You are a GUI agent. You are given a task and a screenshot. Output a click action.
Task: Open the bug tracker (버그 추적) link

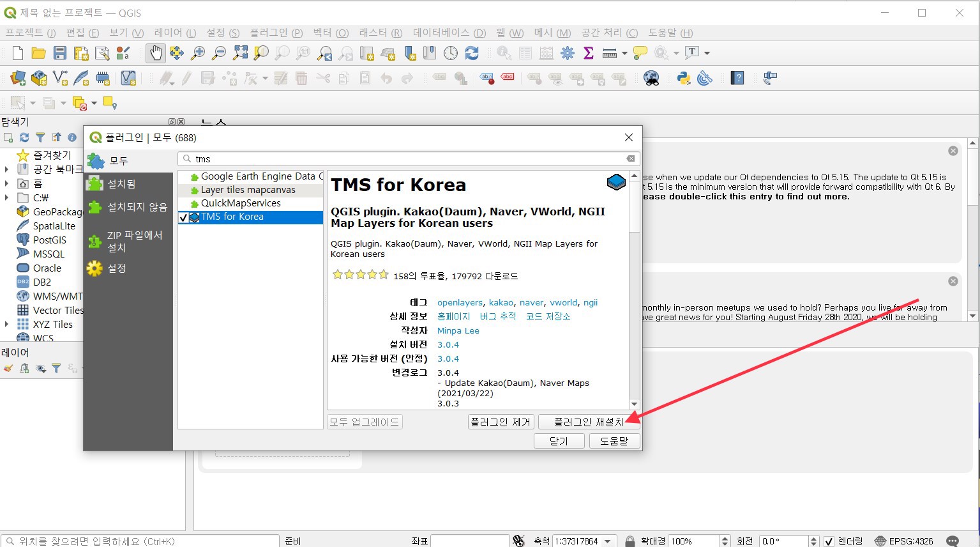[497, 316]
